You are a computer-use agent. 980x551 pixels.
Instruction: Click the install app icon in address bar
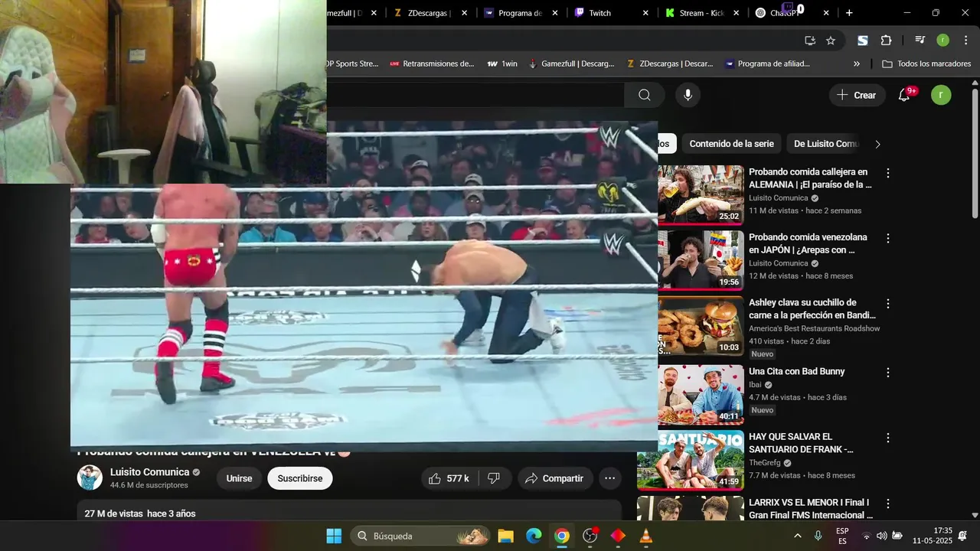point(810,41)
